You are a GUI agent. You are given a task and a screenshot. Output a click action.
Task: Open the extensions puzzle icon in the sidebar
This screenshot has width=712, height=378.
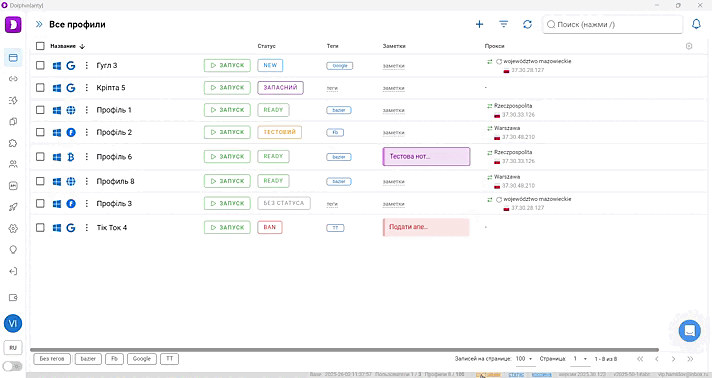click(13, 143)
